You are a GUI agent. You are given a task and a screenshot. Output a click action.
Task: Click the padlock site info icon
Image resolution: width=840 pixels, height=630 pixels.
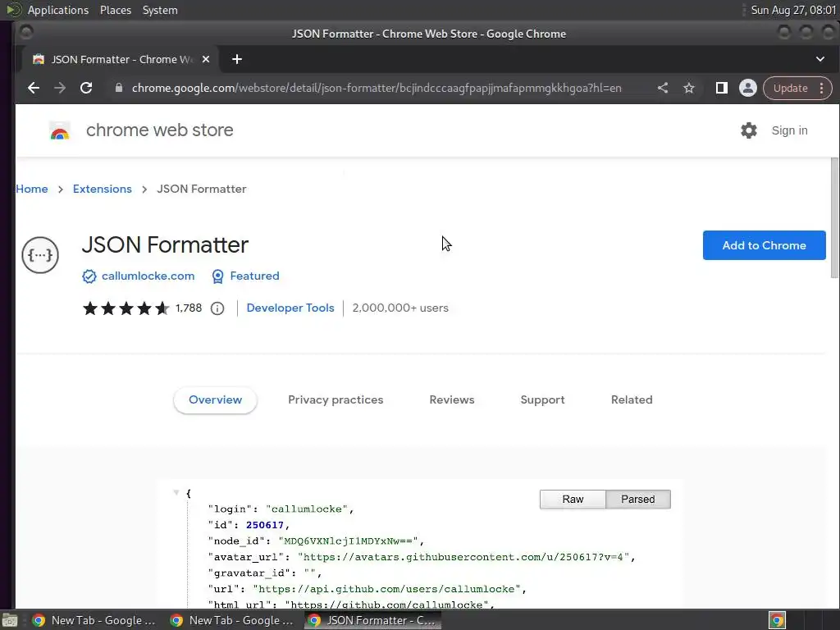pyautogui.click(x=119, y=88)
